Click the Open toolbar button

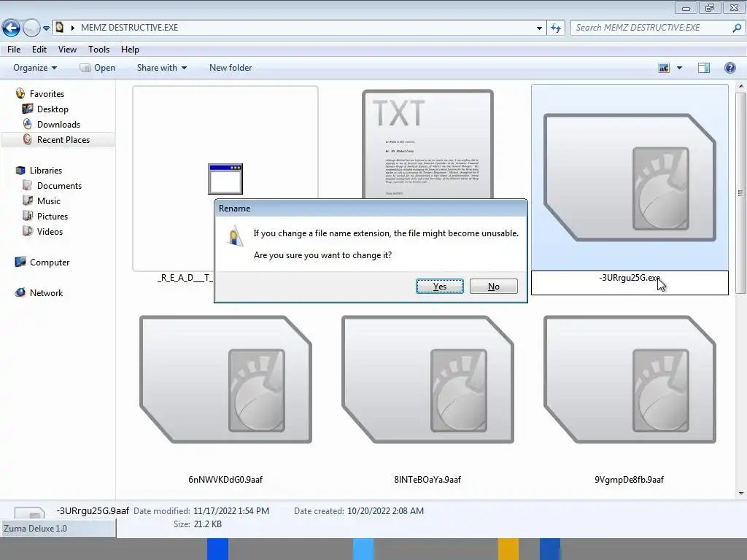tap(98, 68)
